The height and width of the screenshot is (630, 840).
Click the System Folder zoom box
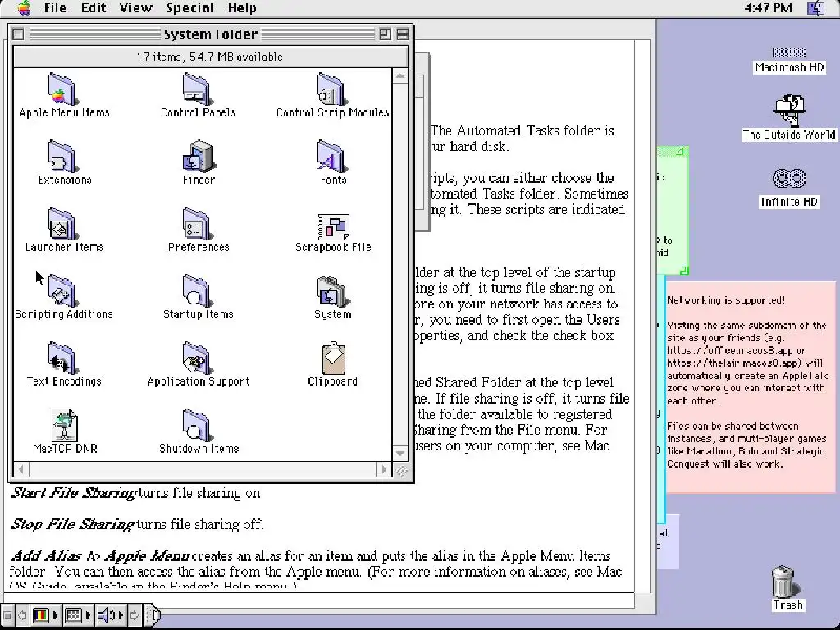[386, 34]
